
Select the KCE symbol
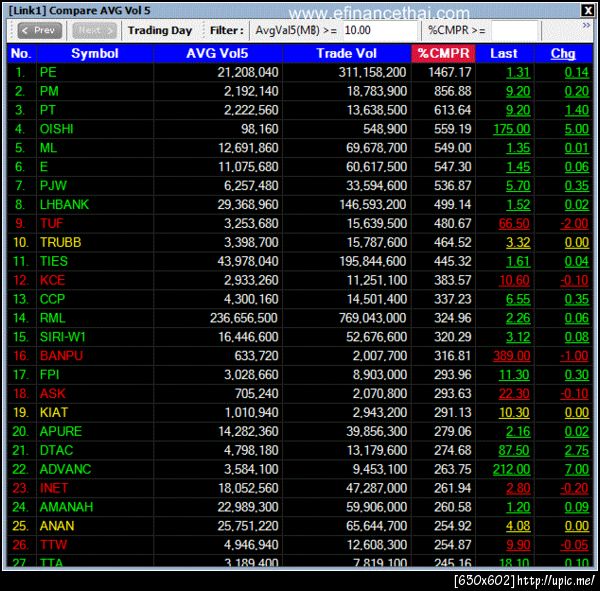point(52,280)
